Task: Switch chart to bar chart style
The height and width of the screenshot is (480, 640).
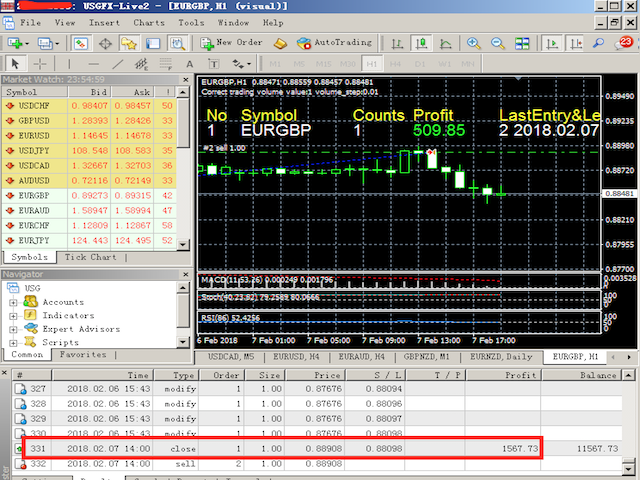Action: (x=397, y=43)
